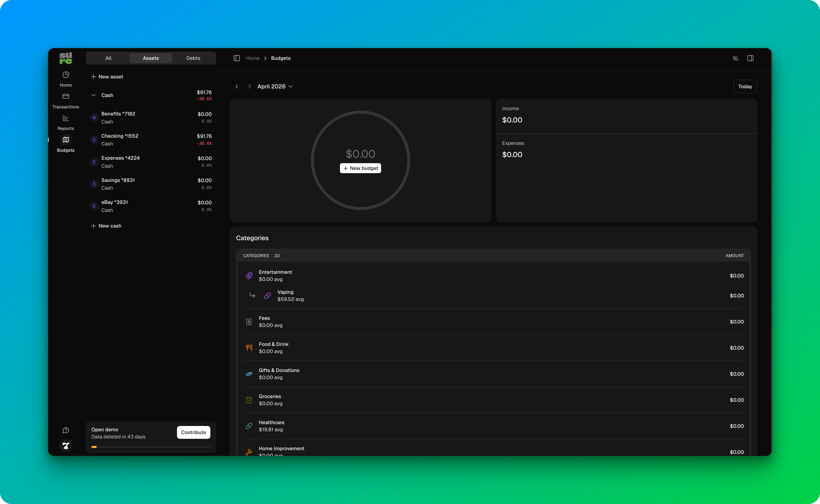Screen dimensions: 820x504
Task: Click the New cash button
Action: click(x=106, y=226)
